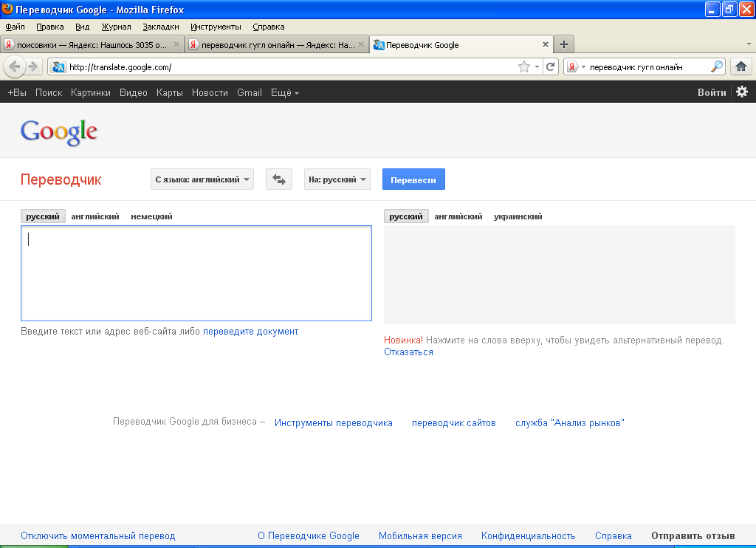Click Отключить моментальный перевод link
The width and height of the screenshot is (756, 548).
(x=98, y=536)
